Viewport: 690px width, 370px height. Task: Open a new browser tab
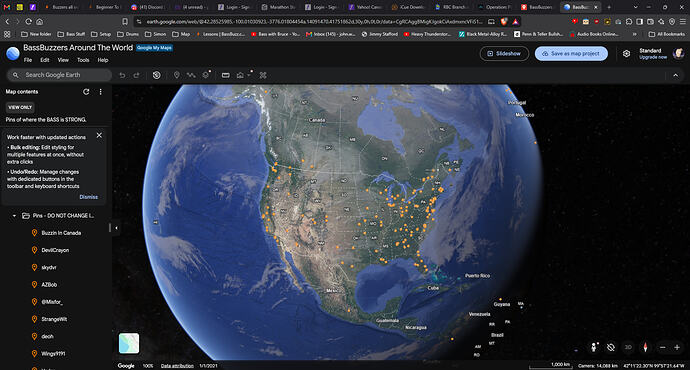pos(609,7)
